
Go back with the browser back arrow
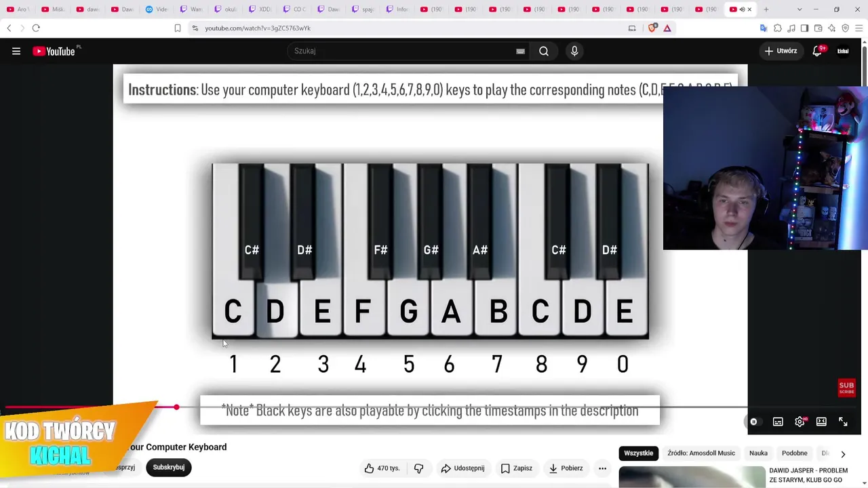[x=9, y=28]
